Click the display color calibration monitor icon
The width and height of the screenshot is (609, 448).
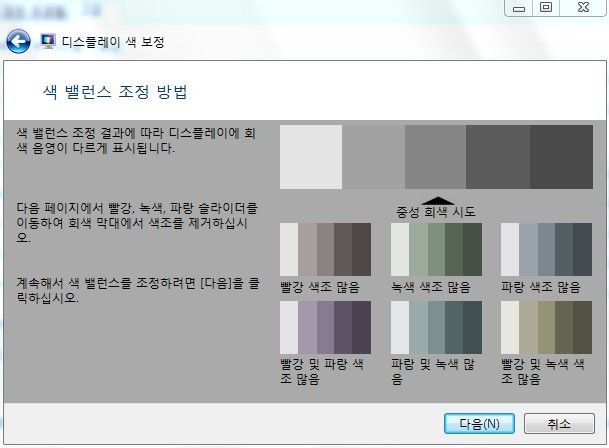pyautogui.click(x=48, y=41)
